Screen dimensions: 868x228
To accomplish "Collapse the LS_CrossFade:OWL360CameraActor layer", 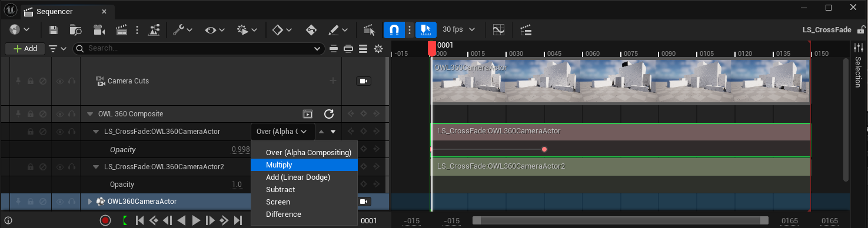I will point(96,132).
